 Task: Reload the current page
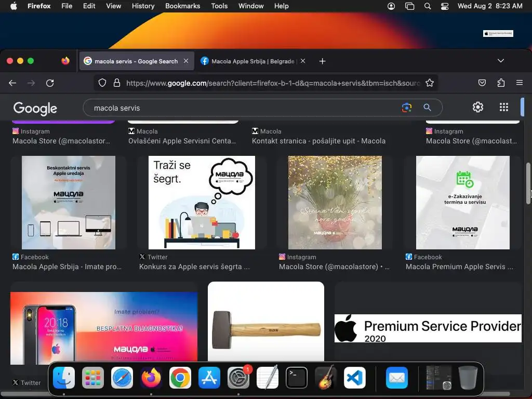(50, 83)
